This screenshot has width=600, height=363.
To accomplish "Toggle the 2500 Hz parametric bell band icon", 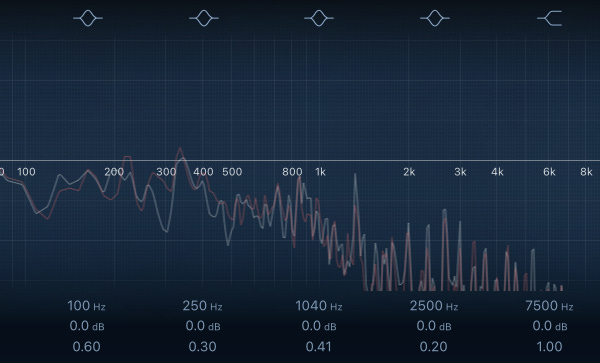I will 435,18.
